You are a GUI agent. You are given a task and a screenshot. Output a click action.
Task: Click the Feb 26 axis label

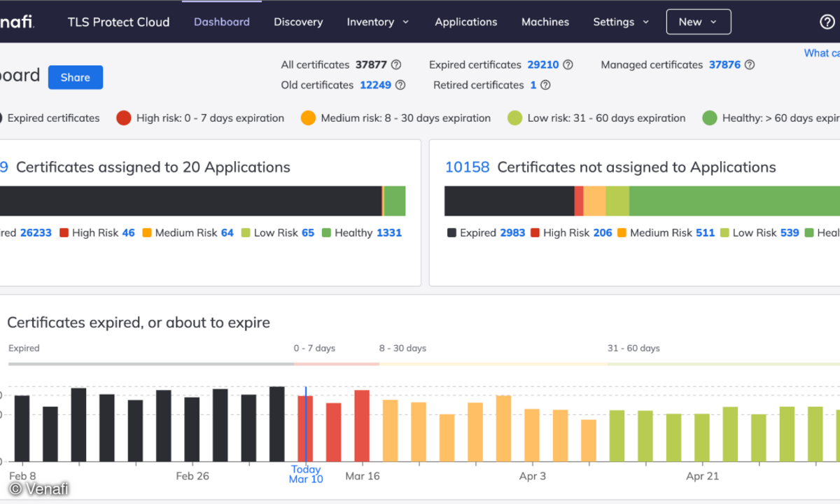192,476
